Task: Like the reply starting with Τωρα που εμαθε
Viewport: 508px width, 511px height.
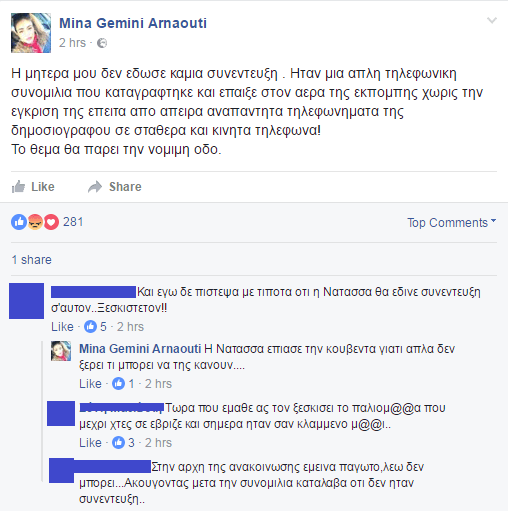Action: [90, 443]
